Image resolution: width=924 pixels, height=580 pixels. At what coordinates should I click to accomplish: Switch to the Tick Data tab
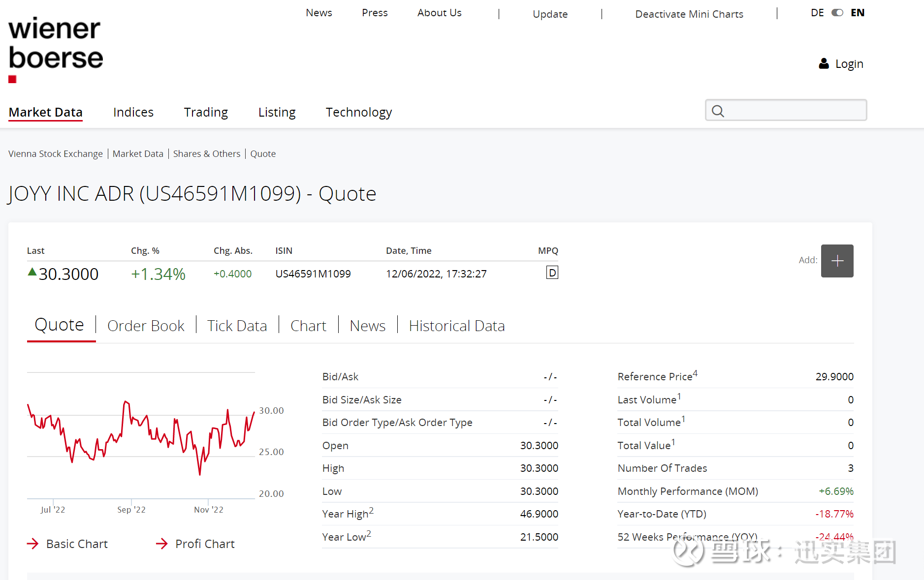tap(237, 326)
